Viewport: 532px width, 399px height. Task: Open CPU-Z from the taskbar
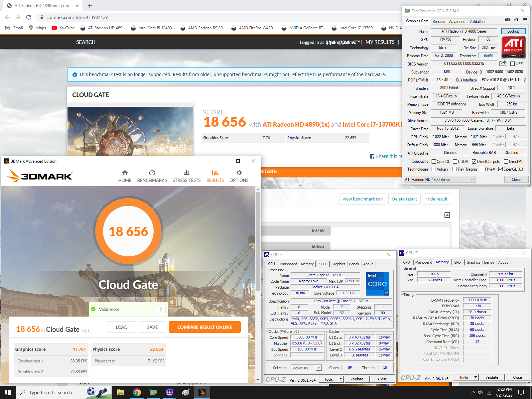tap(169, 392)
